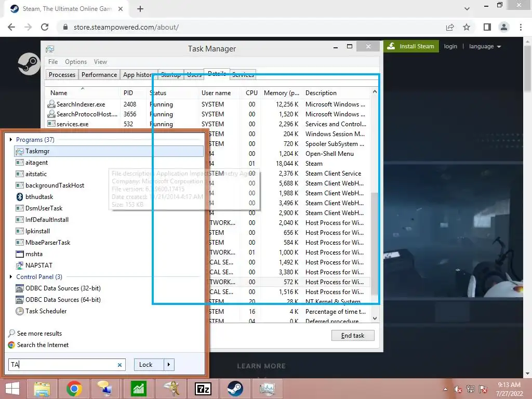Click Task Manager scroll up arrow
This screenshot has width=532, height=399.
(375, 91)
